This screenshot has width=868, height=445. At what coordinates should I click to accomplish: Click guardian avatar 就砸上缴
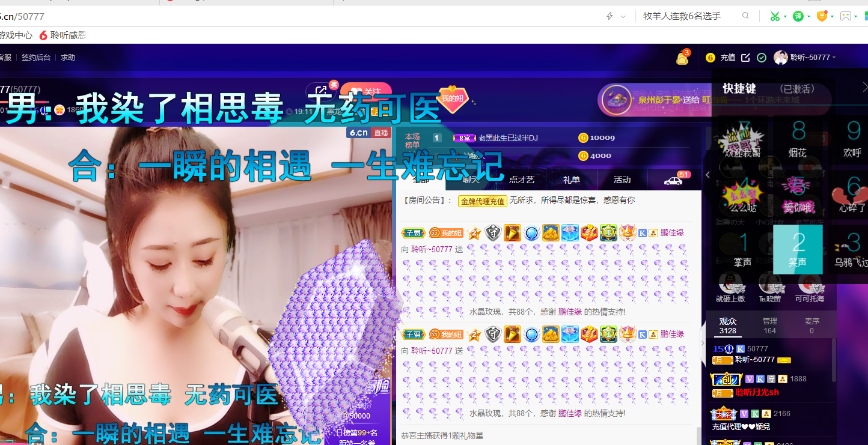(x=730, y=287)
